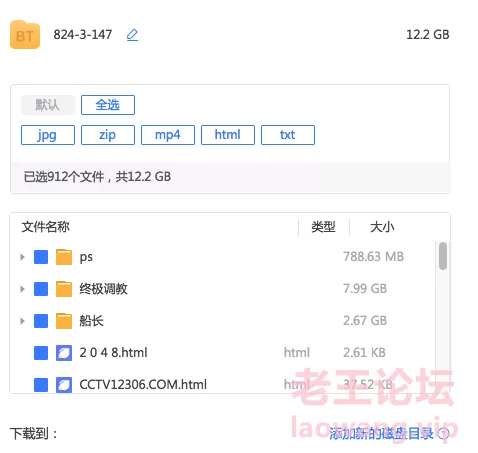
Task: Expand the 终极调教 folder
Action: coord(22,289)
